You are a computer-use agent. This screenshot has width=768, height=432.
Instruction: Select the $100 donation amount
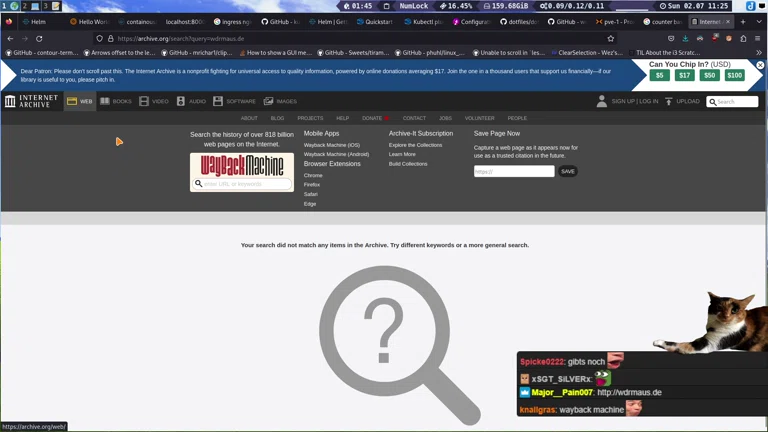pos(734,75)
